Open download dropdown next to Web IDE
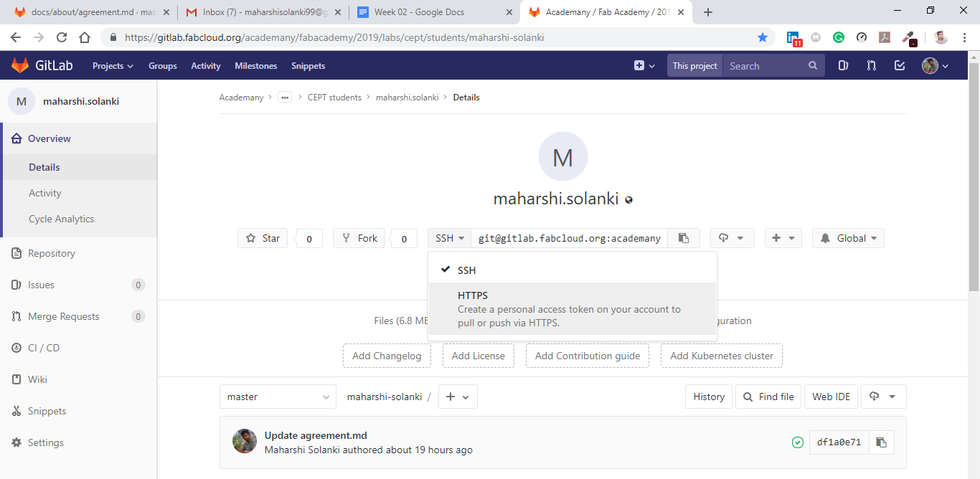 coord(884,397)
